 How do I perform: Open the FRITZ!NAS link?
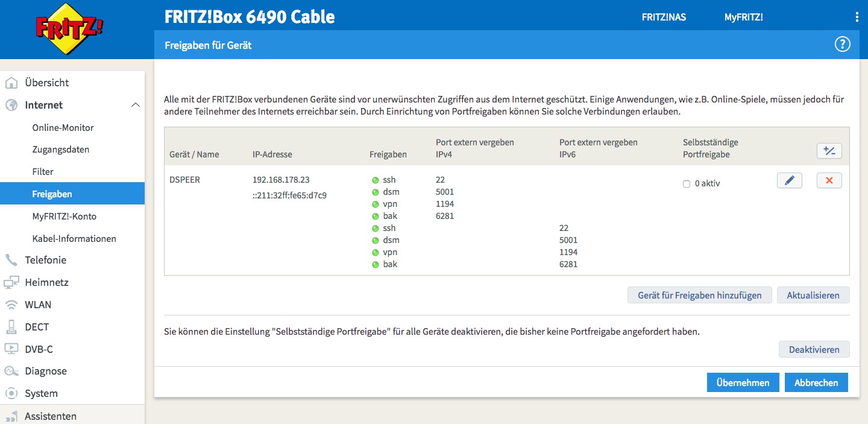(664, 17)
